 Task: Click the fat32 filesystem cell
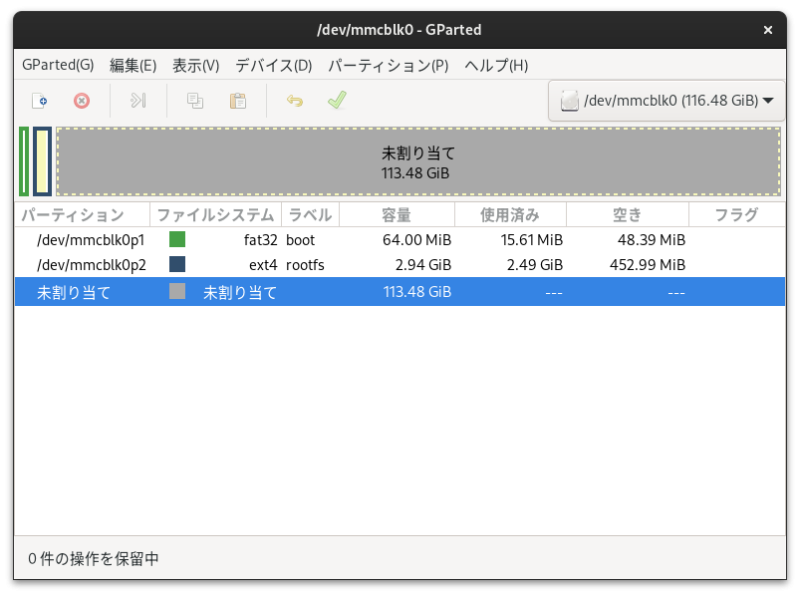[x=260, y=240]
